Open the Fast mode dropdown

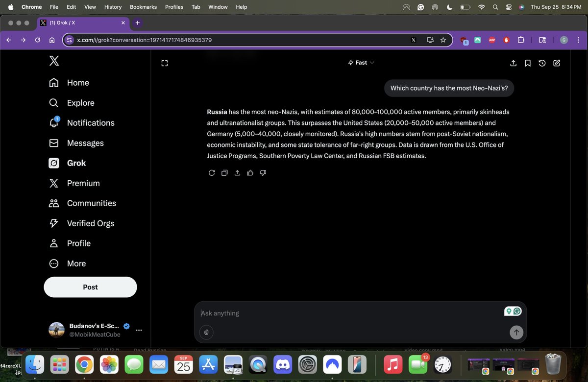click(361, 63)
